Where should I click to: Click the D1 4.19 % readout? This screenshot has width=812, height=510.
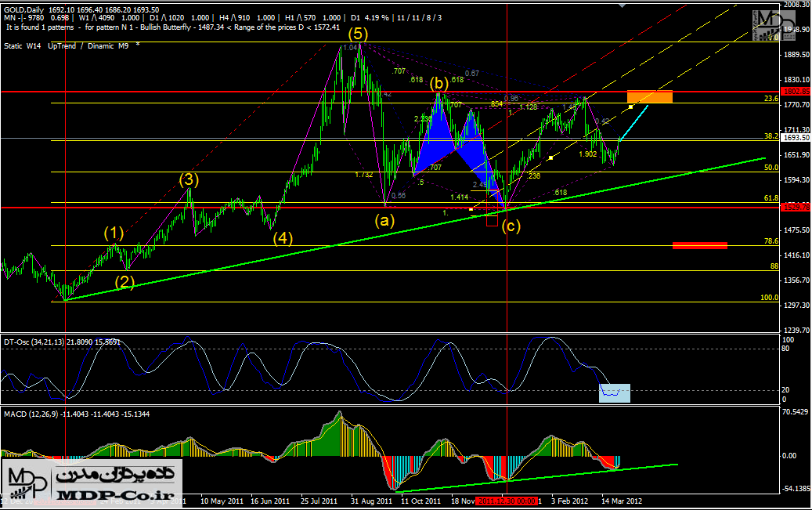tap(370, 17)
